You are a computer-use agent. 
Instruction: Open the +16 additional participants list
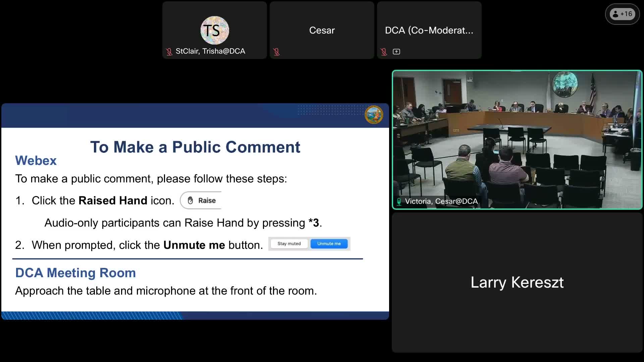[x=623, y=14]
